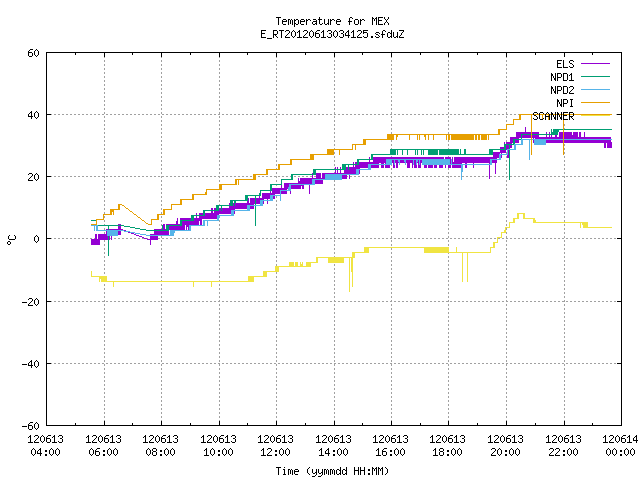Click the blue NPD2 legend line sample
640x480 pixels.
(x=595, y=89)
